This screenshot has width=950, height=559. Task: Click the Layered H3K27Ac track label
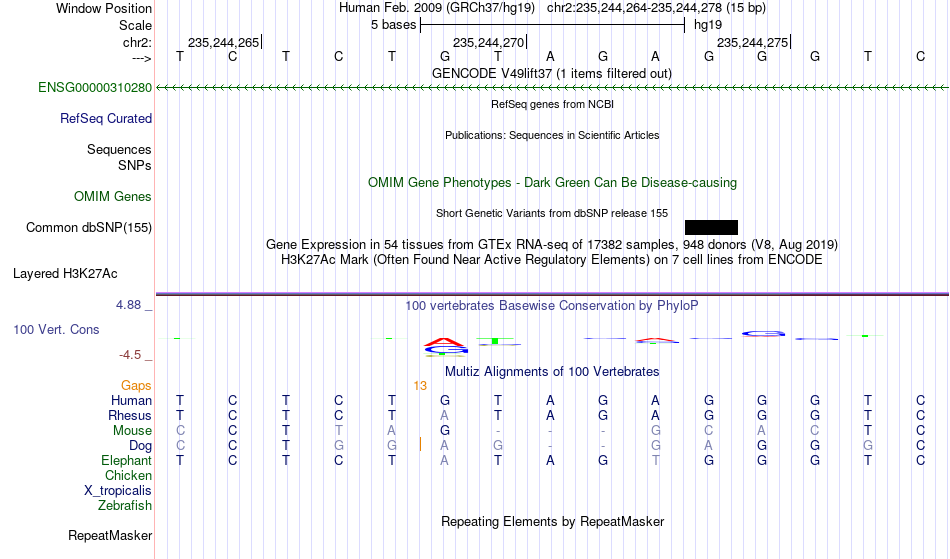coord(65,273)
